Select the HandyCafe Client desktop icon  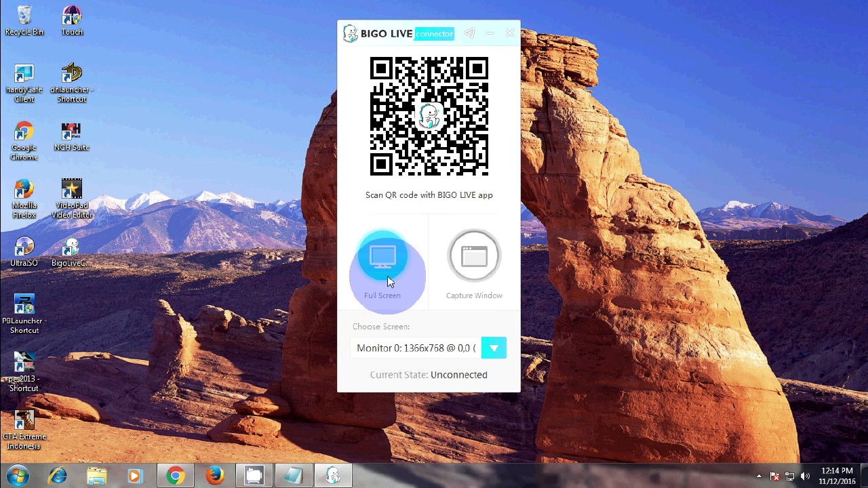(24, 83)
